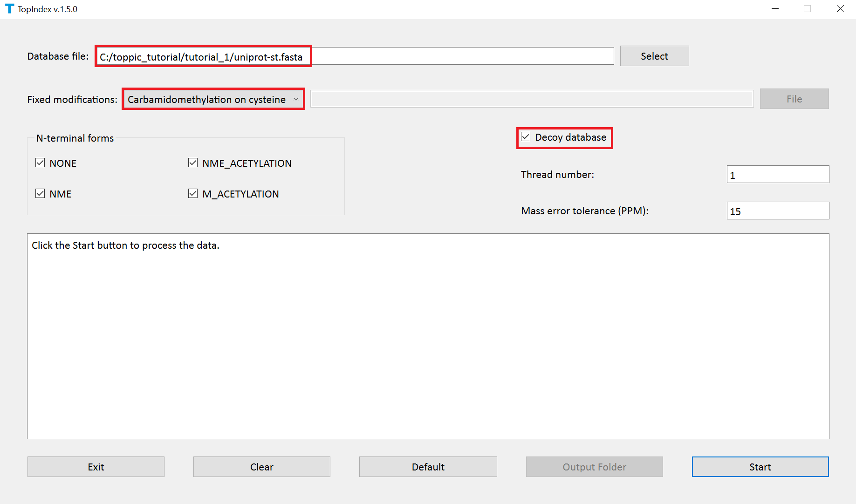Click the fixed modification file path field
Viewport: 856px width, 504px height.
532,99
